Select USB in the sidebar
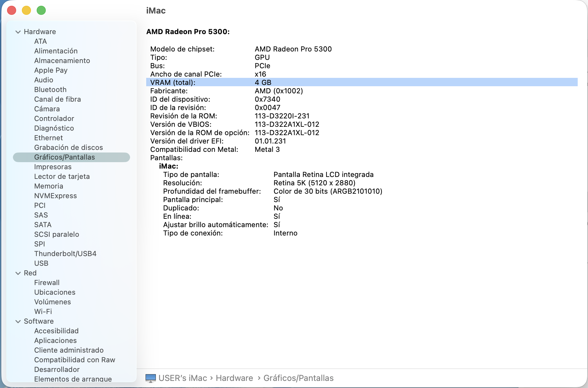This screenshot has width=588, height=388. click(x=41, y=263)
